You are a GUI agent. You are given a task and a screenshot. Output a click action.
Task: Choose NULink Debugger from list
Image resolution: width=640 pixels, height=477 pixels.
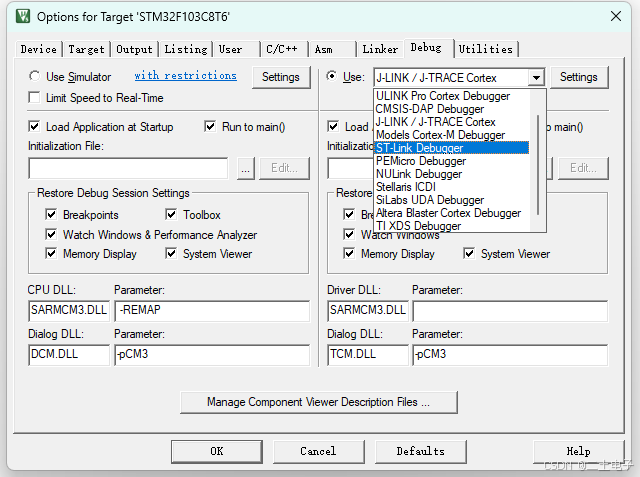pos(452,174)
